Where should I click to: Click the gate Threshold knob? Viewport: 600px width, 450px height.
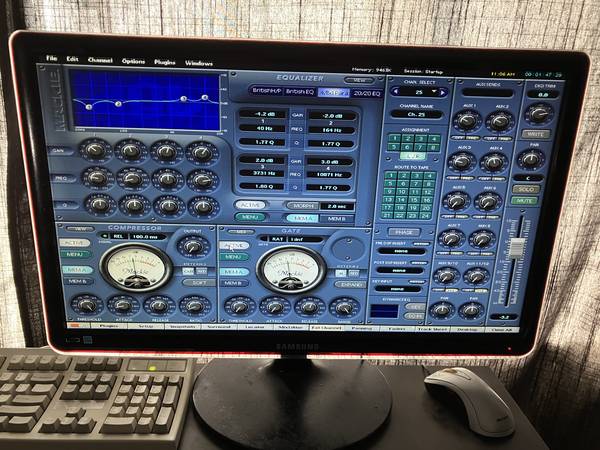(238, 305)
